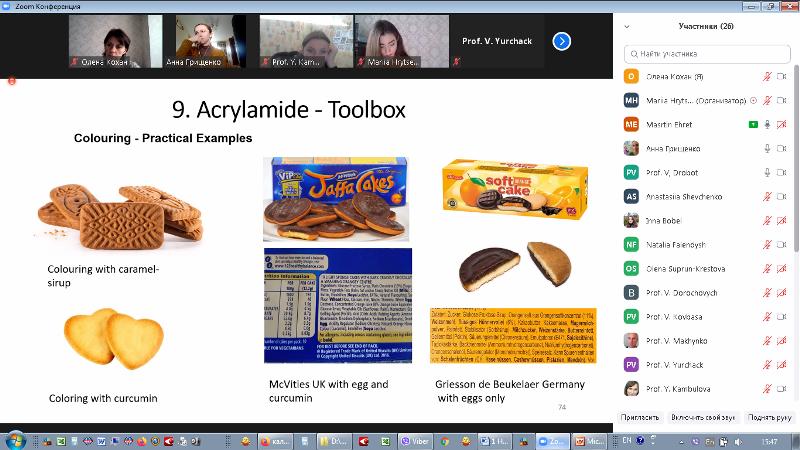This screenshot has width=800, height=450.
Task: Click the camera-off icon for Olena Suprun-Krestova
Action: point(782,268)
